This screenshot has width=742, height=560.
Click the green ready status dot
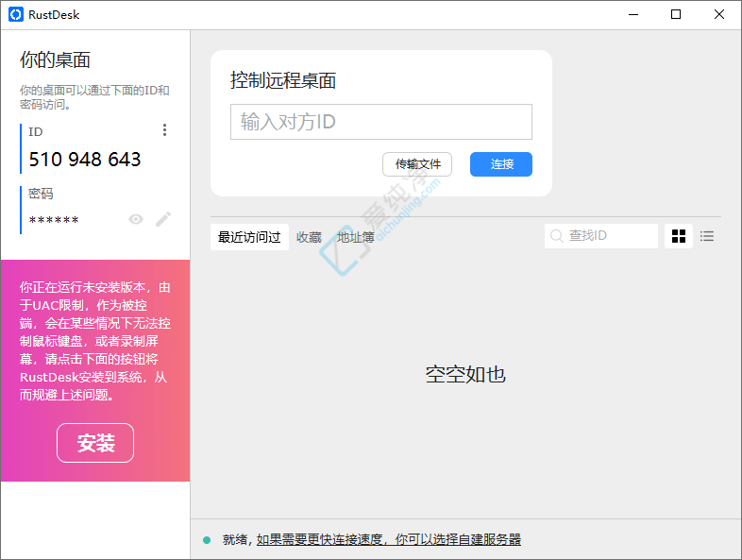click(207, 540)
